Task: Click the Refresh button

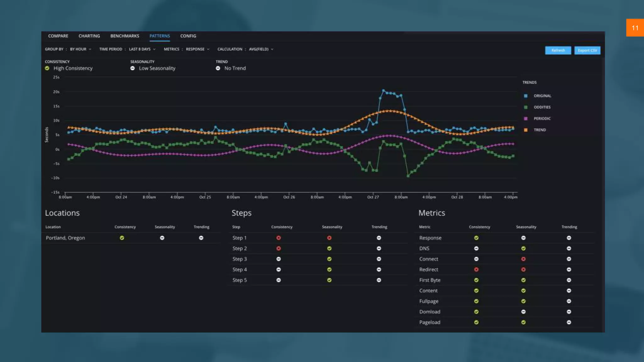Action: (558, 50)
